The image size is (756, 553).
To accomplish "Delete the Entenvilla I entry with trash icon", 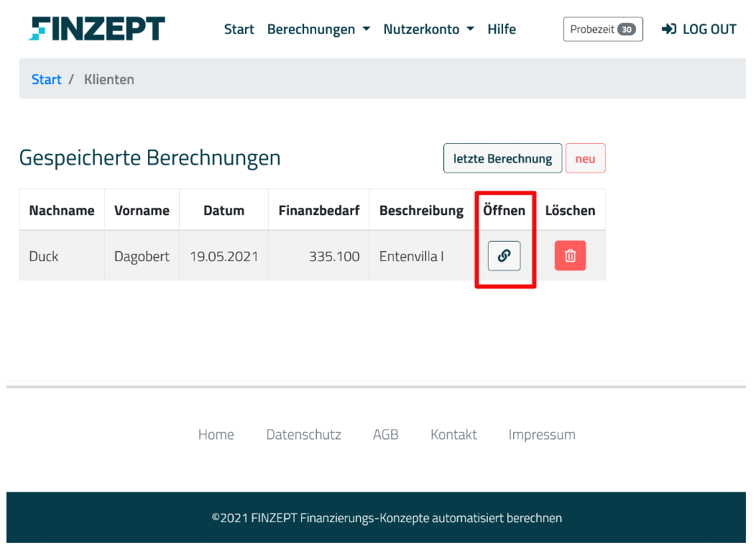I will pyautogui.click(x=570, y=256).
